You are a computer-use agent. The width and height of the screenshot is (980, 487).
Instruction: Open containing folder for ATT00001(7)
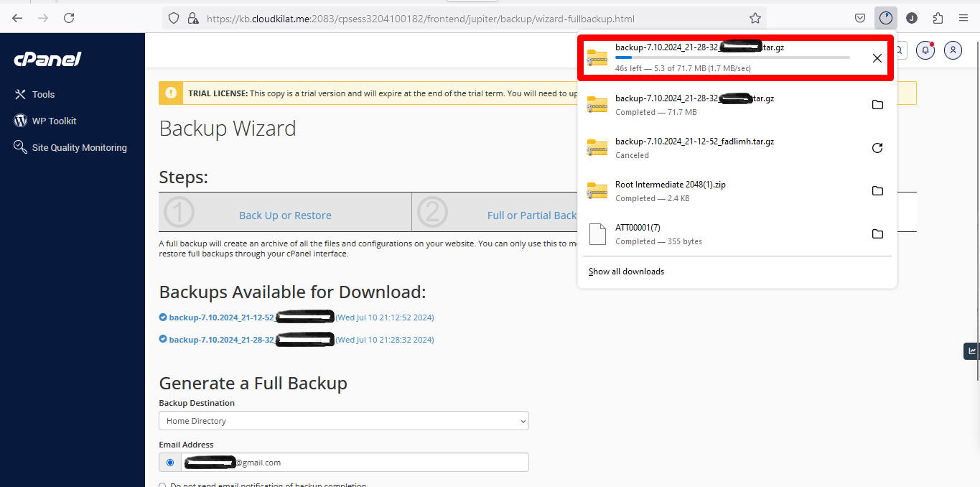click(877, 234)
